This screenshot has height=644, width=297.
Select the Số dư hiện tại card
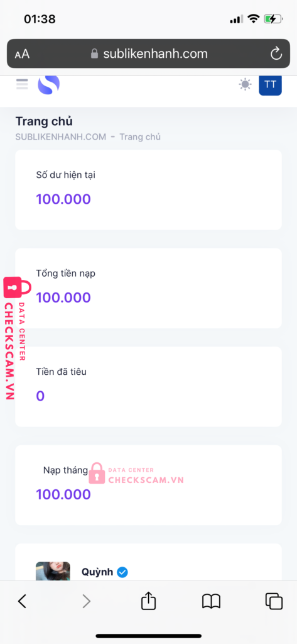[x=148, y=190]
